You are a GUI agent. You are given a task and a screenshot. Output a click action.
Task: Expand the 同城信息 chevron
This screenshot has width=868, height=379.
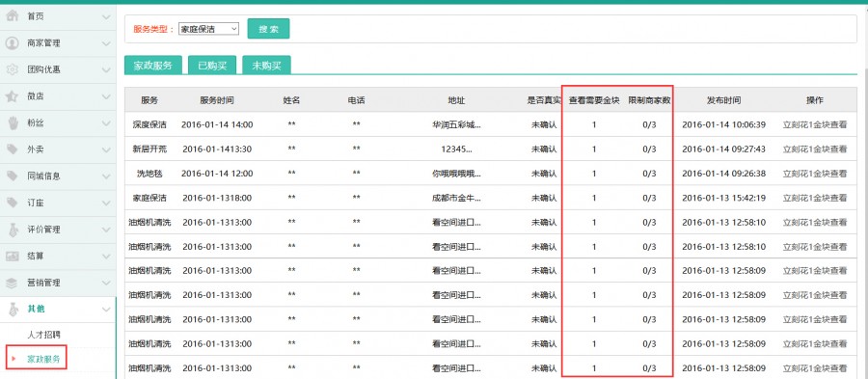106,176
